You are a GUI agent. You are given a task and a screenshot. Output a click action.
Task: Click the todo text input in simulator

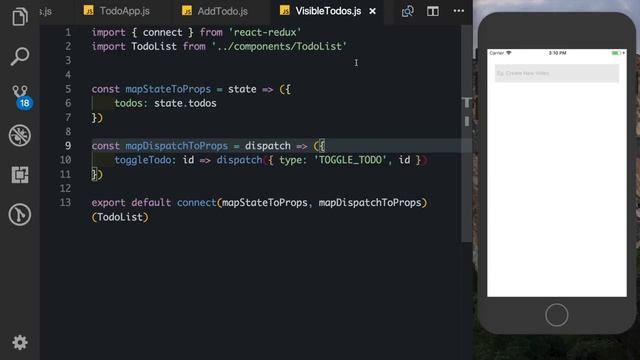coord(557,73)
